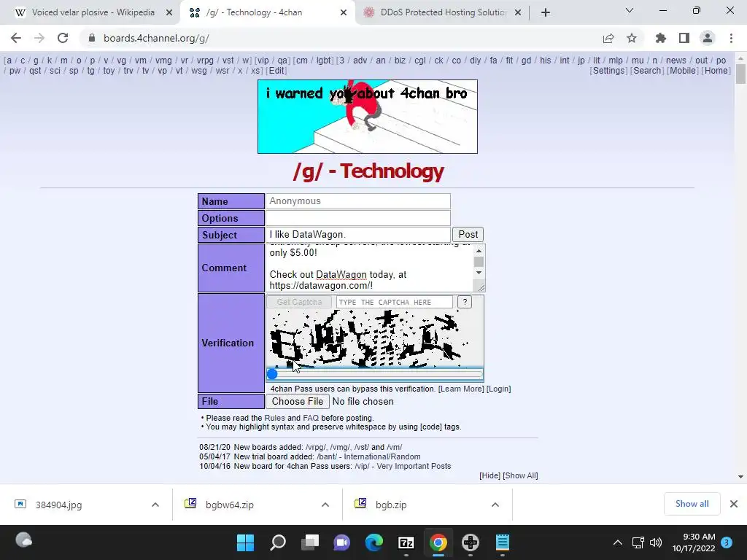Screen dimensions: 747x560
Task: Open the downloaded bgb.zip file
Action: [x=391, y=505]
